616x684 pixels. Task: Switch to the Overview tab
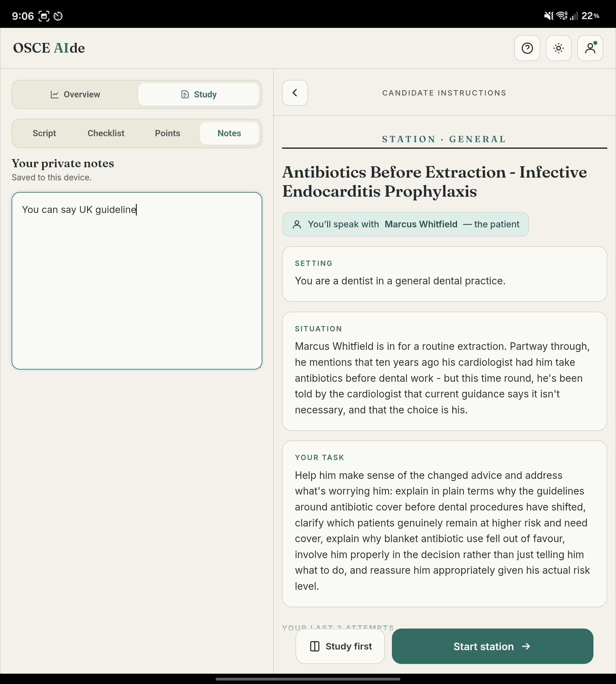[75, 95]
